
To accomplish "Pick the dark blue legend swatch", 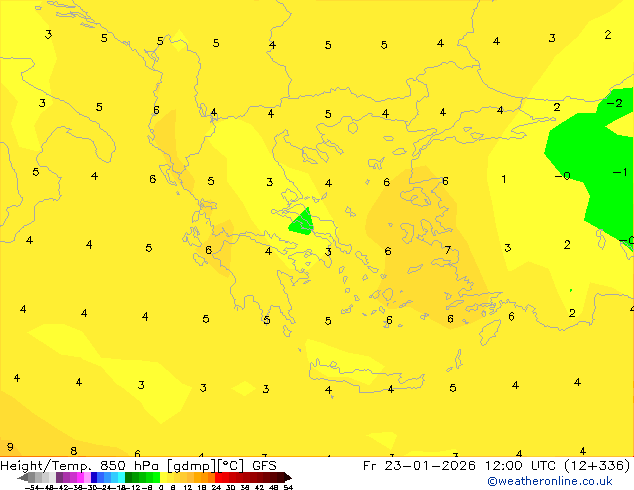I will [x=94, y=478].
